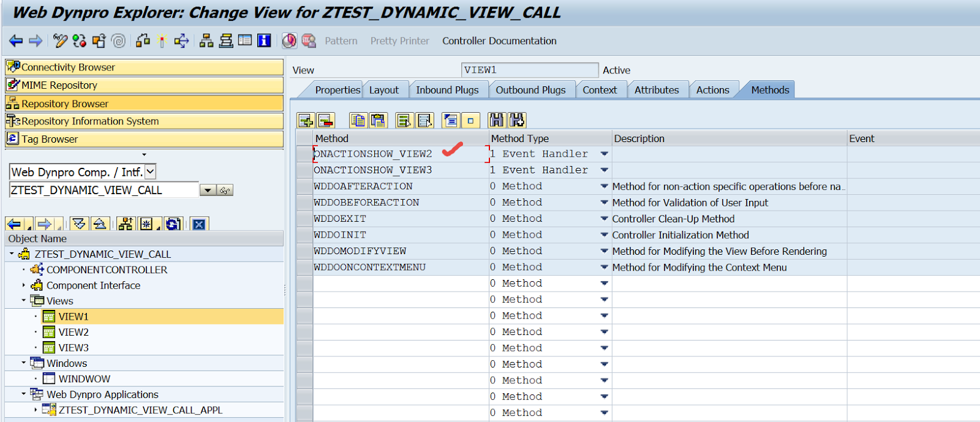Click the binoculars Find icon

click(496, 121)
